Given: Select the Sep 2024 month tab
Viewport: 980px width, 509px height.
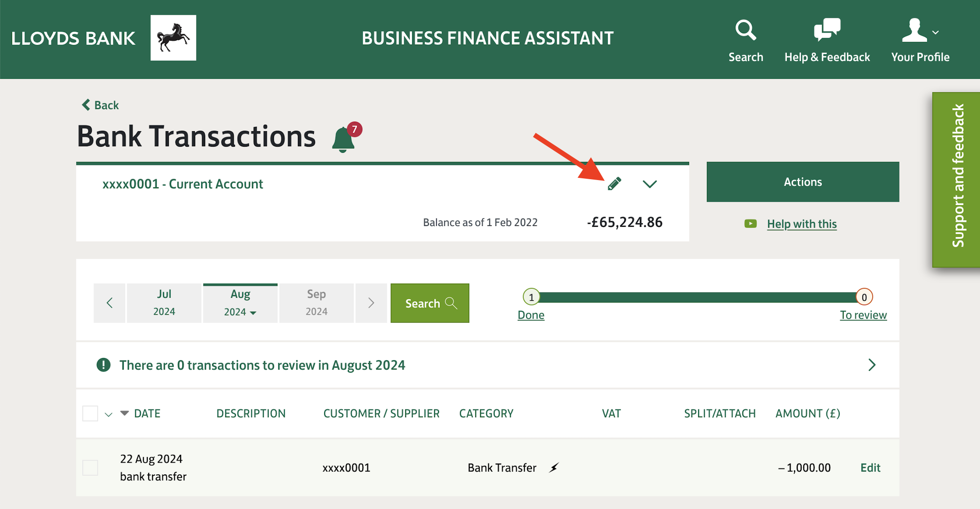Looking at the screenshot, I should coord(316,303).
